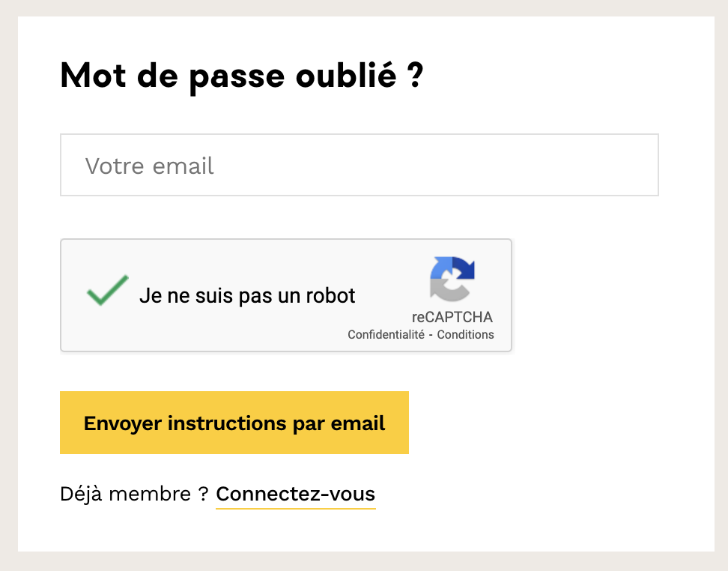Click the reCAPTCHA brand text under the logo

[x=452, y=317]
